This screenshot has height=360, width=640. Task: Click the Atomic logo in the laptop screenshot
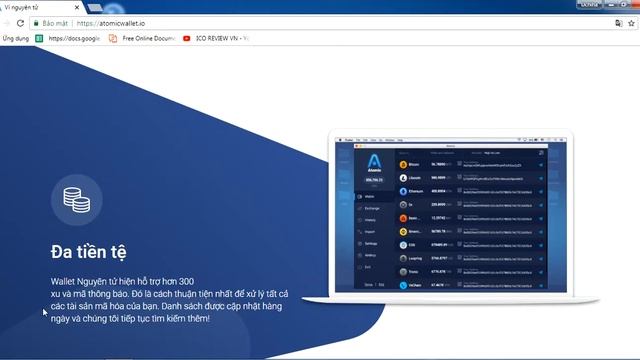(374, 163)
